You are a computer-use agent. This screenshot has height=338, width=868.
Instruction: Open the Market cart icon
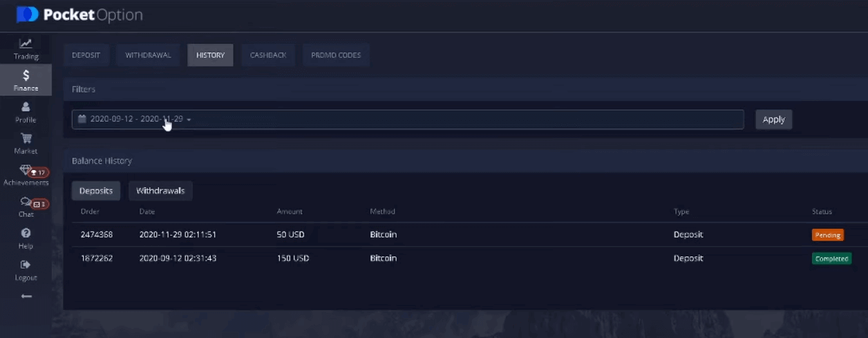pos(26,138)
